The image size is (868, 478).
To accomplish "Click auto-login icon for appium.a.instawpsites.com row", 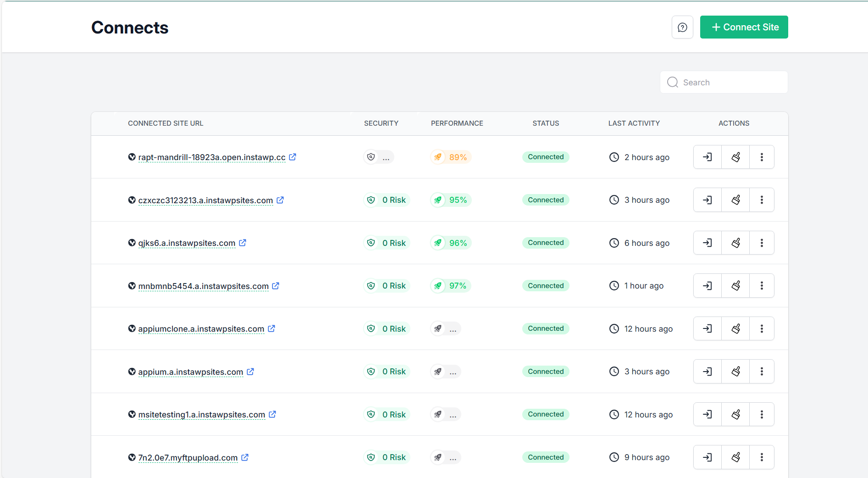I will [708, 372].
